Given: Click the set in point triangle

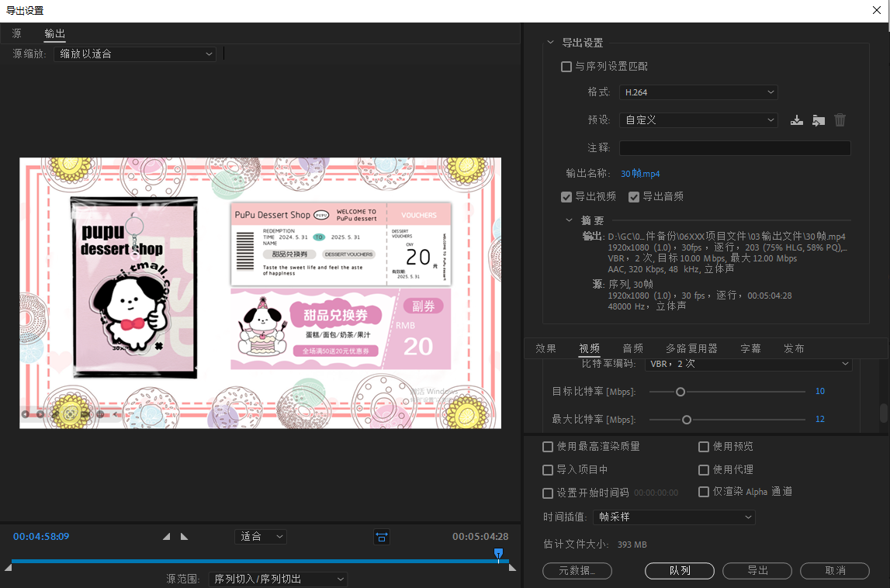Looking at the screenshot, I should pos(166,536).
